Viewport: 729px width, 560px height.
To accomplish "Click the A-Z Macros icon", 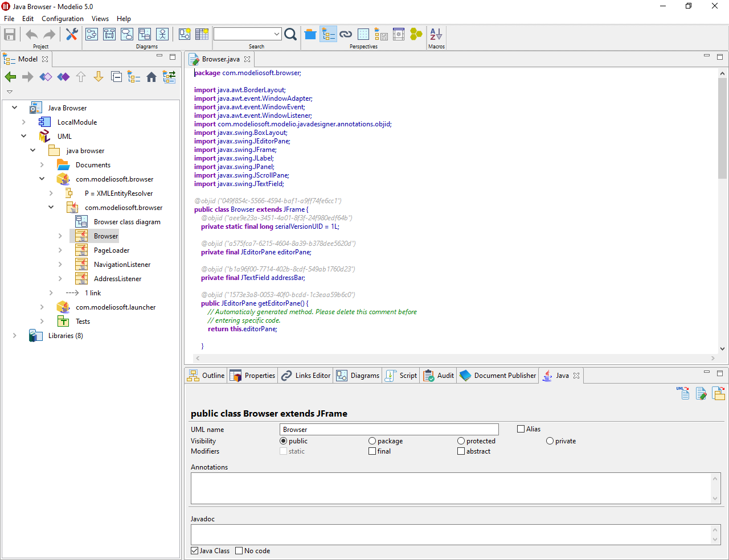I will (436, 34).
